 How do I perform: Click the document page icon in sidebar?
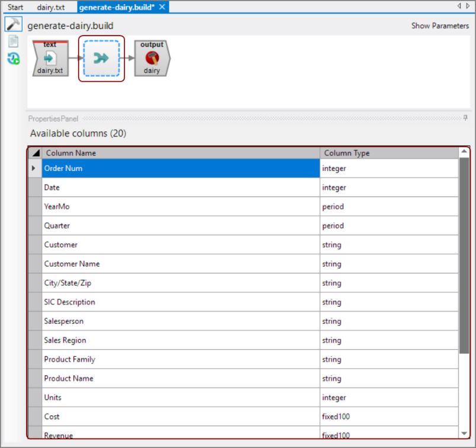pyautogui.click(x=13, y=41)
